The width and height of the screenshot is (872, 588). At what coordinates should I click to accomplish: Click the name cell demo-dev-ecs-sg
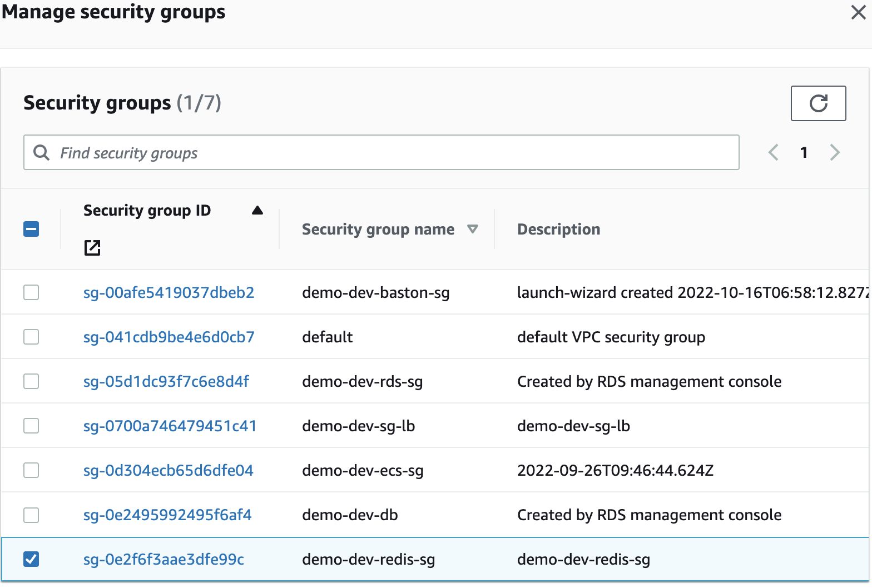click(x=363, y=470)
